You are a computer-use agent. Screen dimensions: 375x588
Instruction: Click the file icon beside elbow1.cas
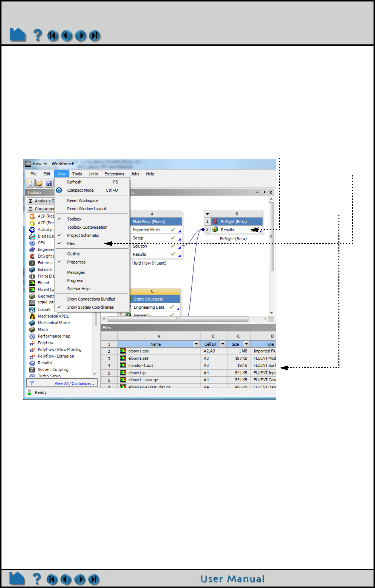coord(123,351)
